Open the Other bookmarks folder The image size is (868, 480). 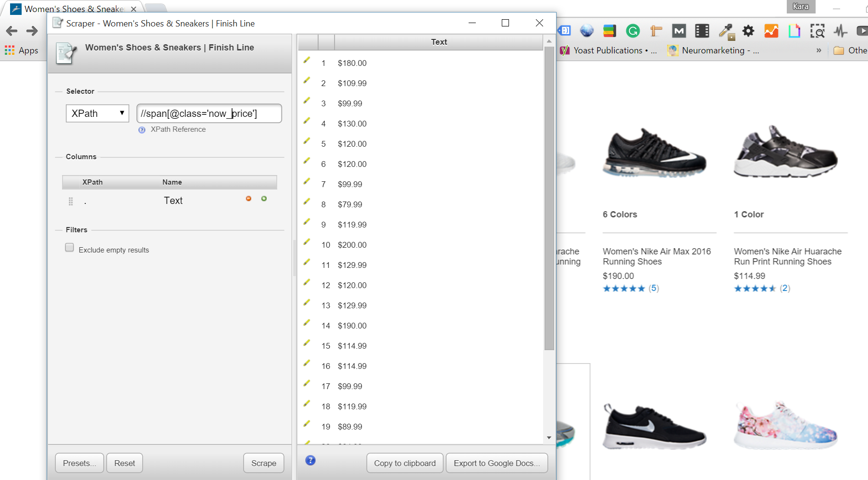(850, 51)
